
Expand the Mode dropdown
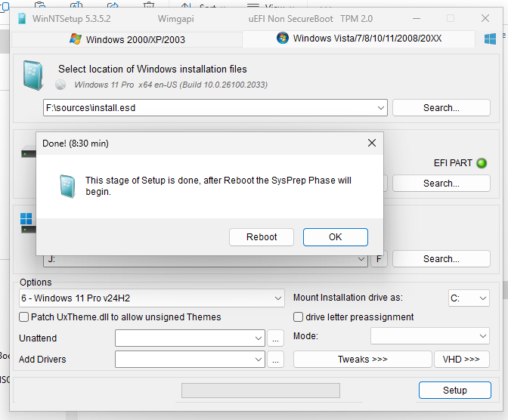click(x=430, y=336)
